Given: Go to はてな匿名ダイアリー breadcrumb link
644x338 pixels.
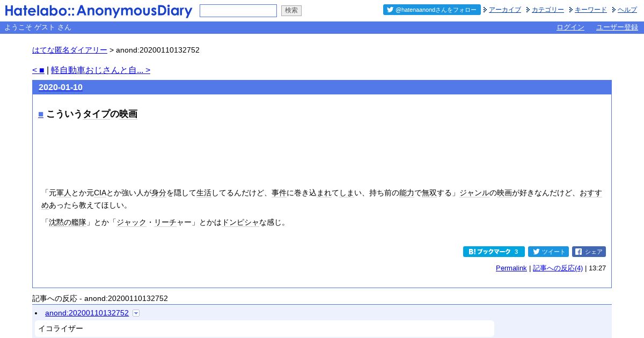Looking at the screenshot, I should click(70, 50).
